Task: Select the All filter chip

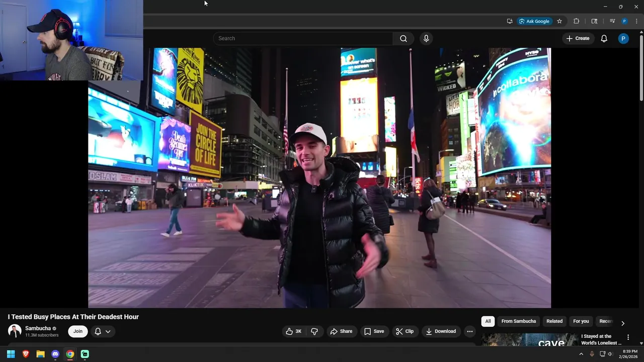Action: pos(488,321)
